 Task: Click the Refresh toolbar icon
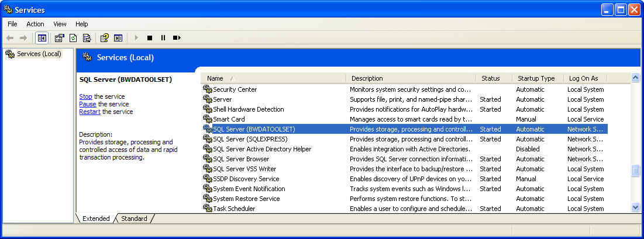pos(73,38)
